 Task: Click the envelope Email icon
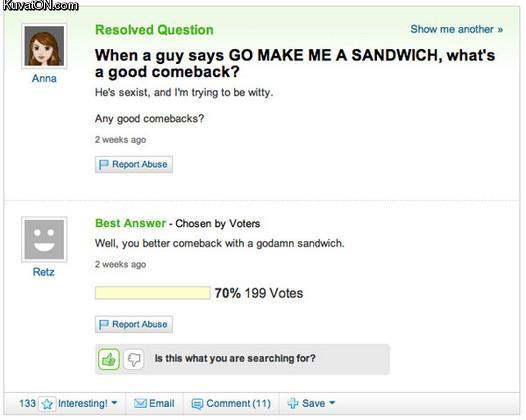(140, 403)
